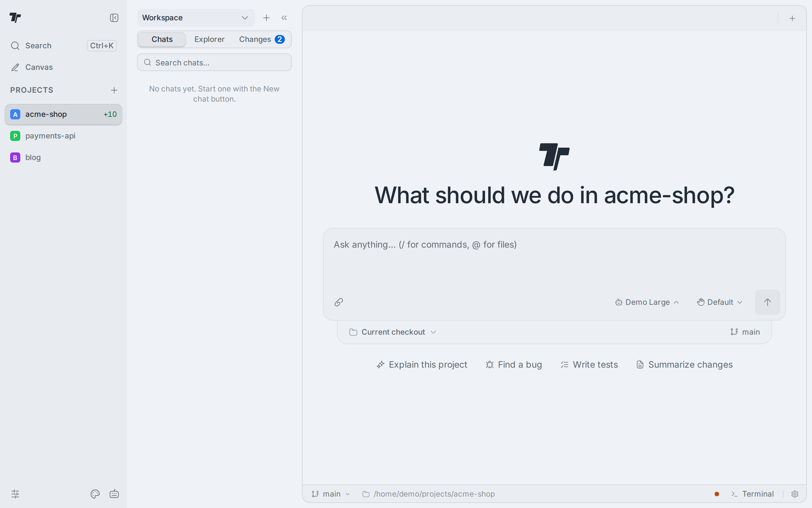Select the acme-shop project
Image resolution: width=812 pixels, height=508 pixels.
click(x=63, y=114)
